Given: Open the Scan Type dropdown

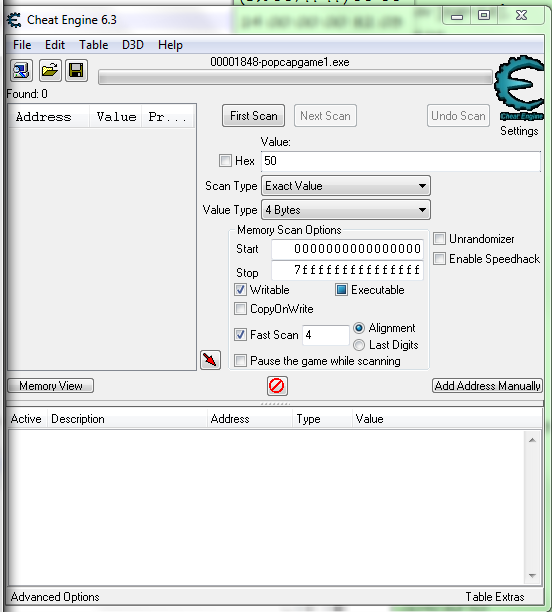Looking at the screenshot, I should click(x=346, y=186).
